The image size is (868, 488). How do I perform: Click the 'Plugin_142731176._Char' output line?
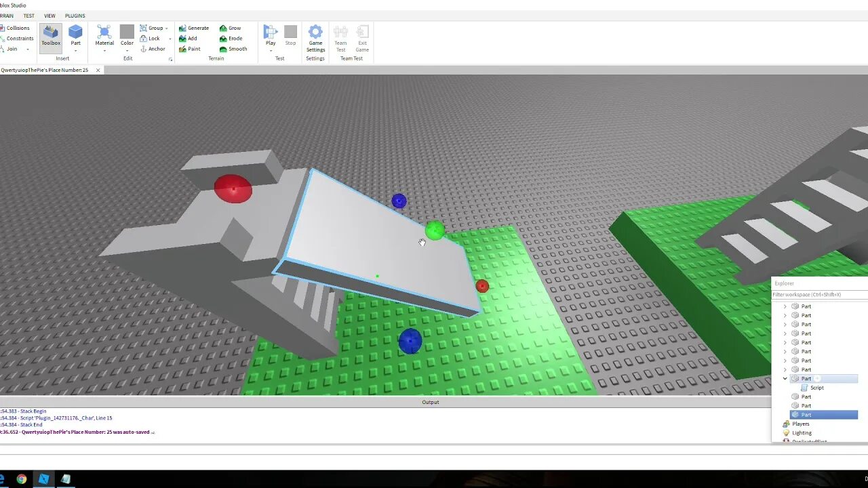click(x=56, y=418)
